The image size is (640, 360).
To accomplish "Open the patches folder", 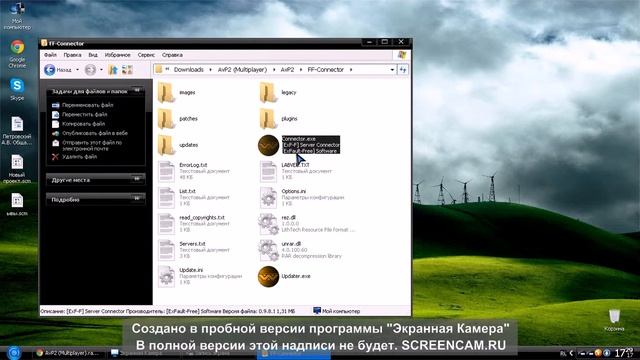I will pos(166,119).
